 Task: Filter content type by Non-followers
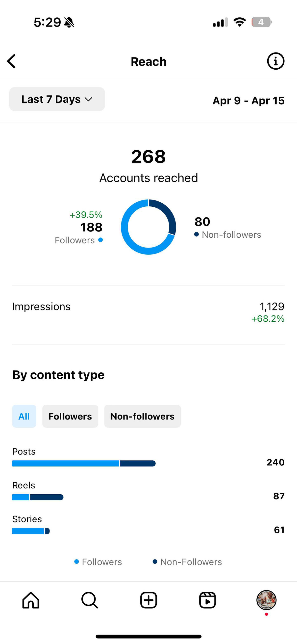tap(142, 416)
